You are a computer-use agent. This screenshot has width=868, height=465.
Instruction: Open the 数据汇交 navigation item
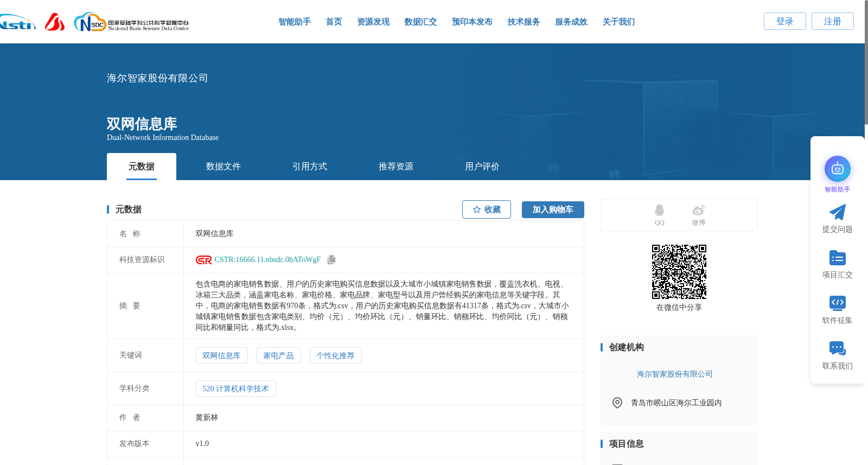420,22
